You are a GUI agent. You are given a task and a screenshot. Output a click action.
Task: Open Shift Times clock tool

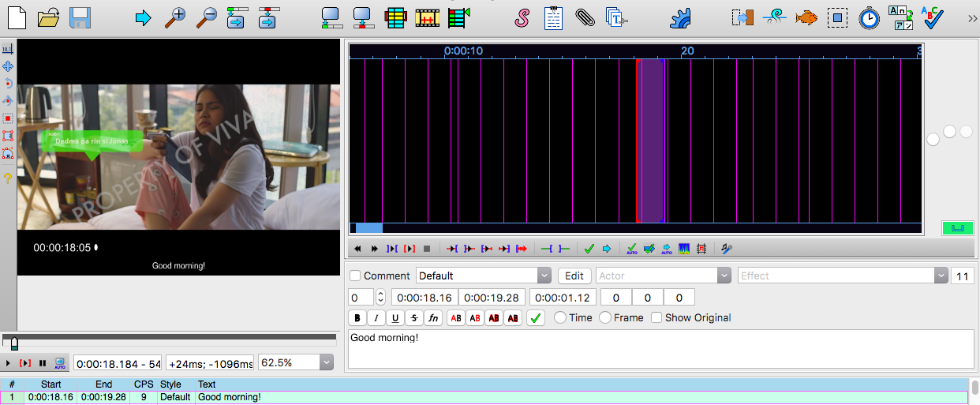tap(869, 17)
